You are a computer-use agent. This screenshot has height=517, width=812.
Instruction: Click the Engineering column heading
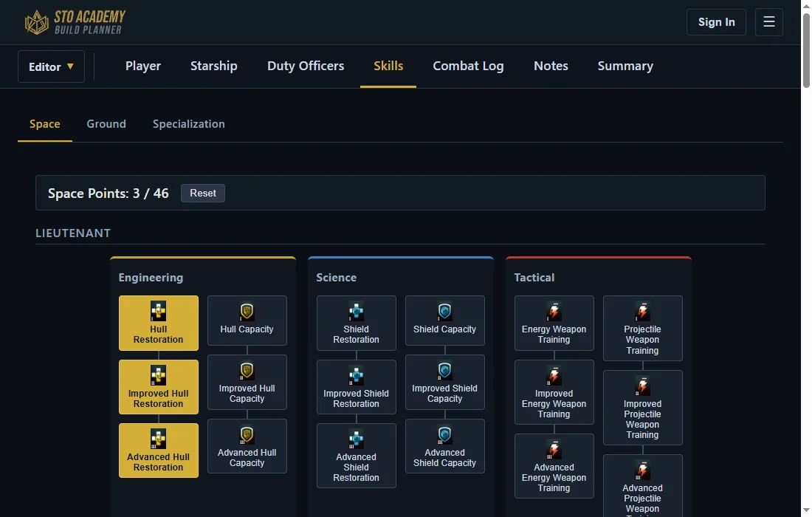tap(151, 278)
